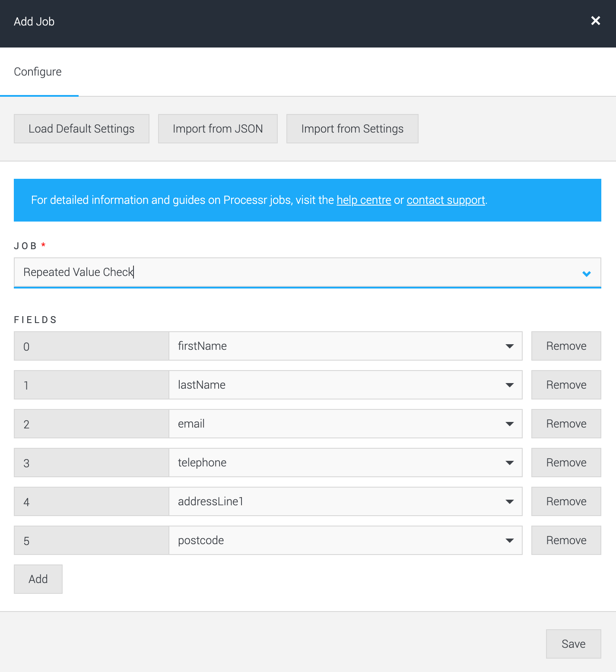Close the Add Job dialog
This screenshot has height=672, width=616.
point(596,21)
